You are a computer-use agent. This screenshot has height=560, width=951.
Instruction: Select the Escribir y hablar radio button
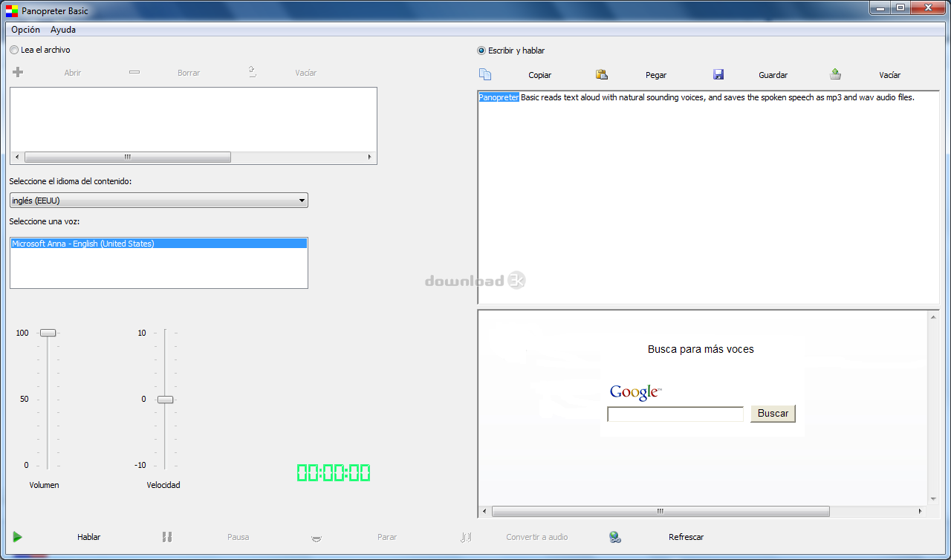click(481, 51)
